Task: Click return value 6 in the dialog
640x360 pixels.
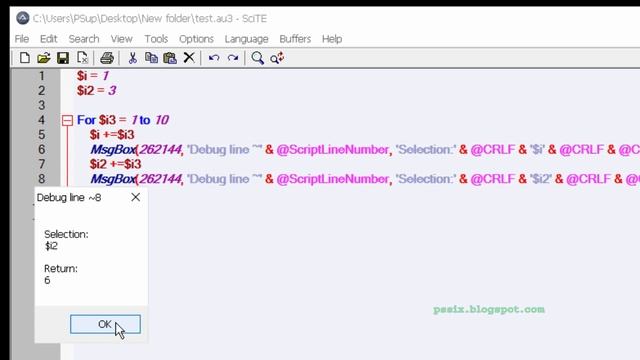Action: [x=47, y=280]
